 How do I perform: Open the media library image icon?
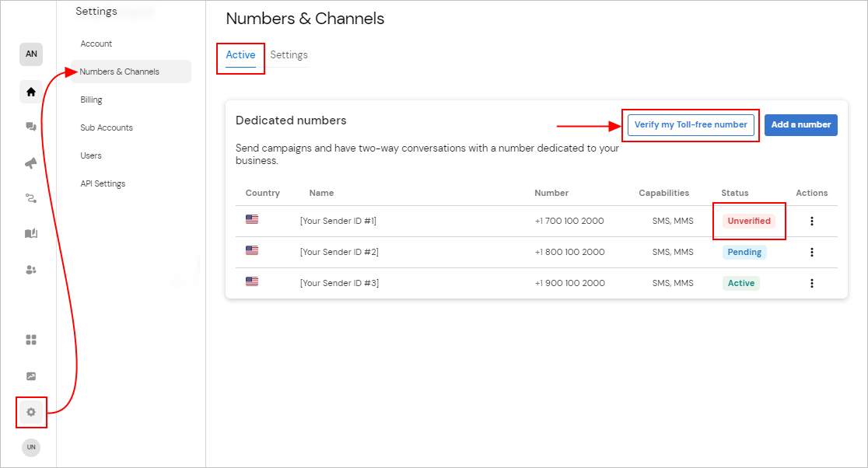coord(31,375)
